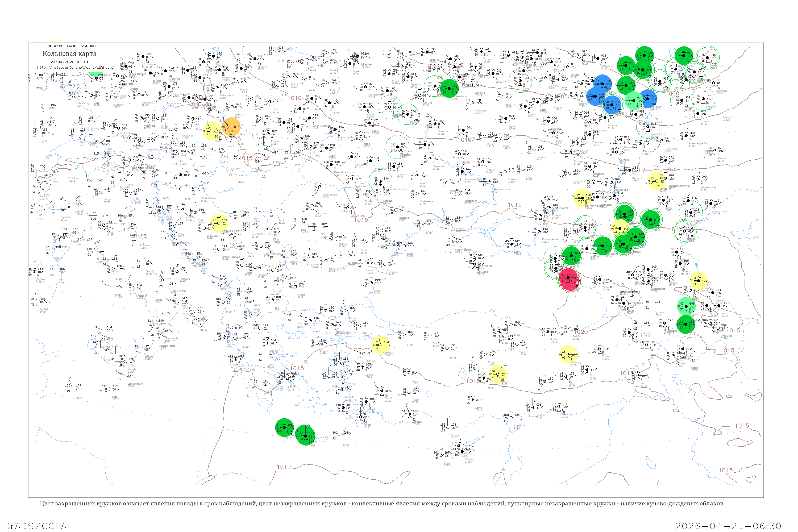Screen dimensions: 798x532
Task: Open the meteocenter.net LBSF.png URL
Action: (x=76, y=68)
